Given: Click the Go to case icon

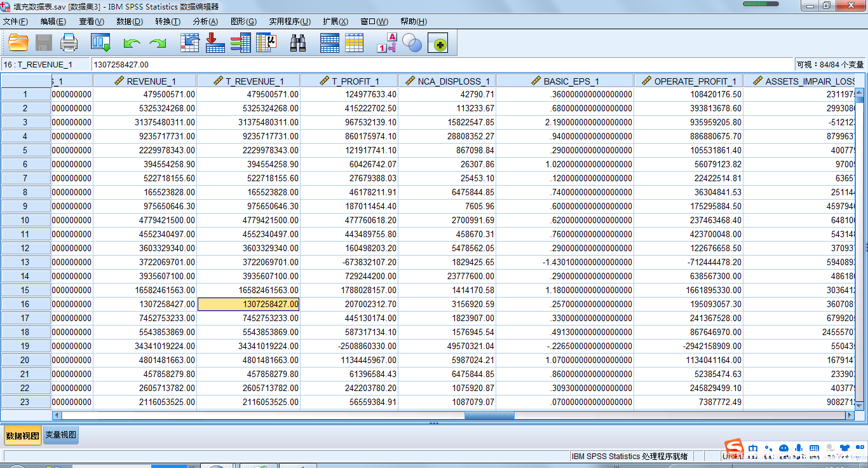Looking at the screenshot, I should click(190, 43).
